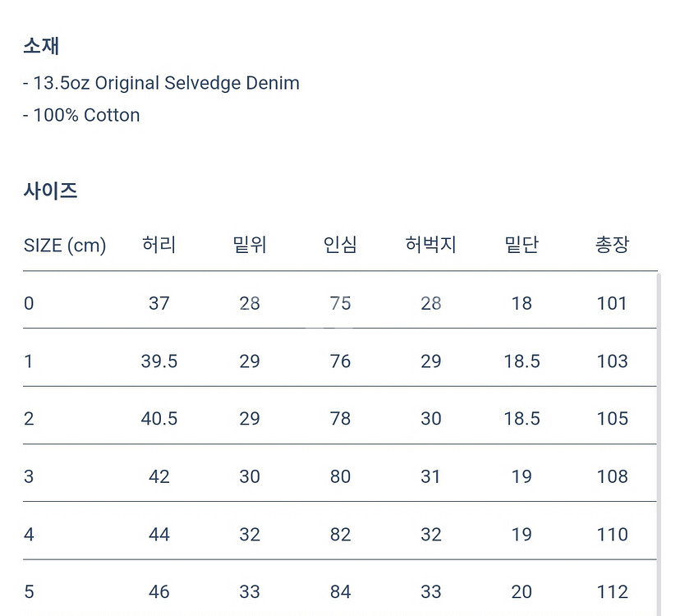This screenshot has width=680, height=616.
Task: Click the size 0 total length 101
Action: 612,303
